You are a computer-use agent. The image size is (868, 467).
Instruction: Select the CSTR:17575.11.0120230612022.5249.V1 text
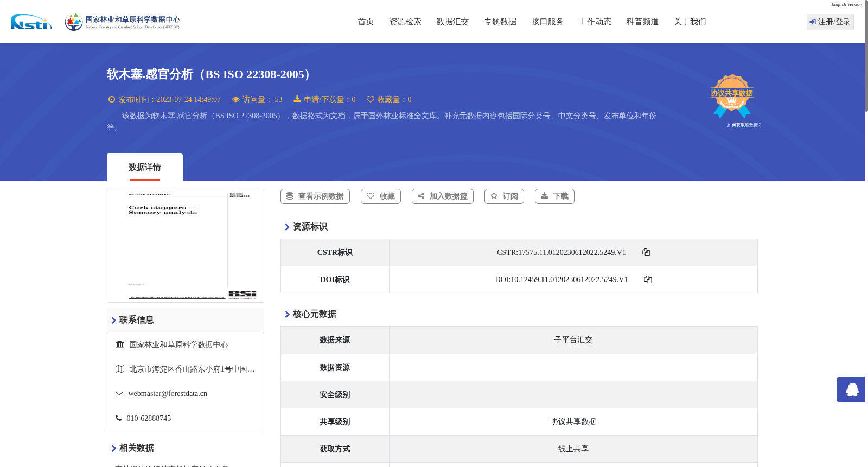pyautogui.click(x=561, y=252)
